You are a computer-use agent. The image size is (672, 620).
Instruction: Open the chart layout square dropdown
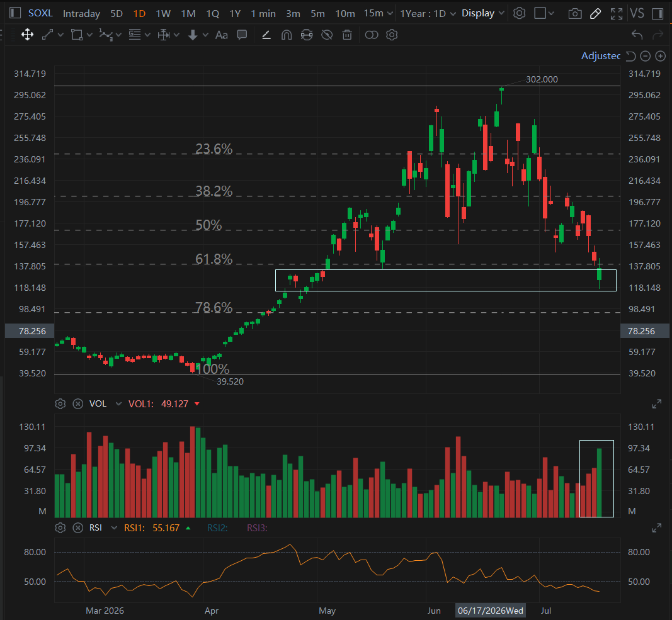point(544,13)
